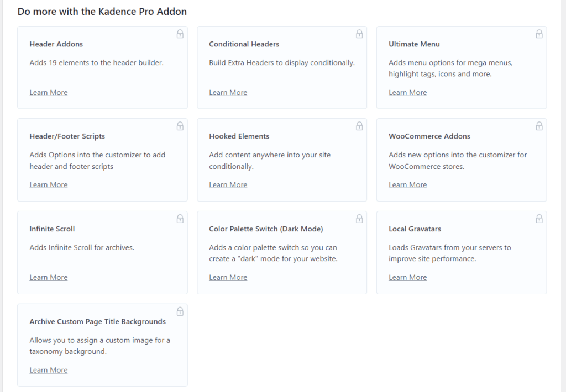Open Learn More for Infinite Scroll
Viewport: 566px width, 392px height.
click(x=48, y=277)
